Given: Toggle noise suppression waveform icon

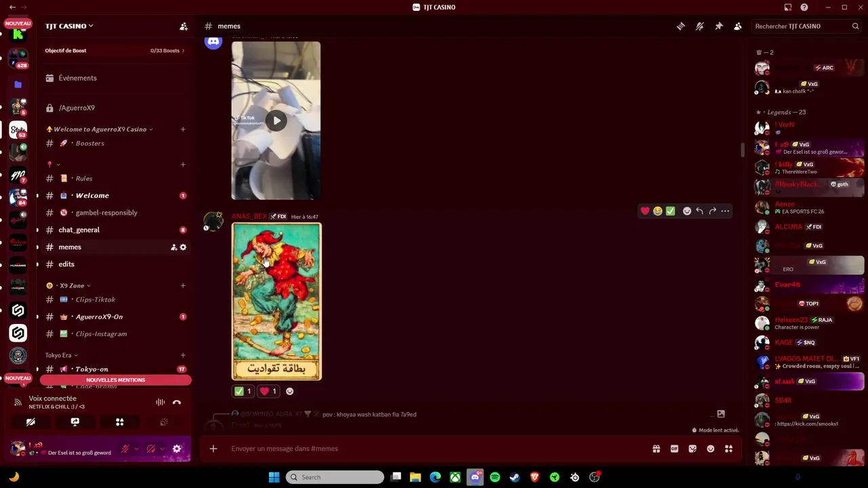Looking at the screenshot, I should point(160,403).
